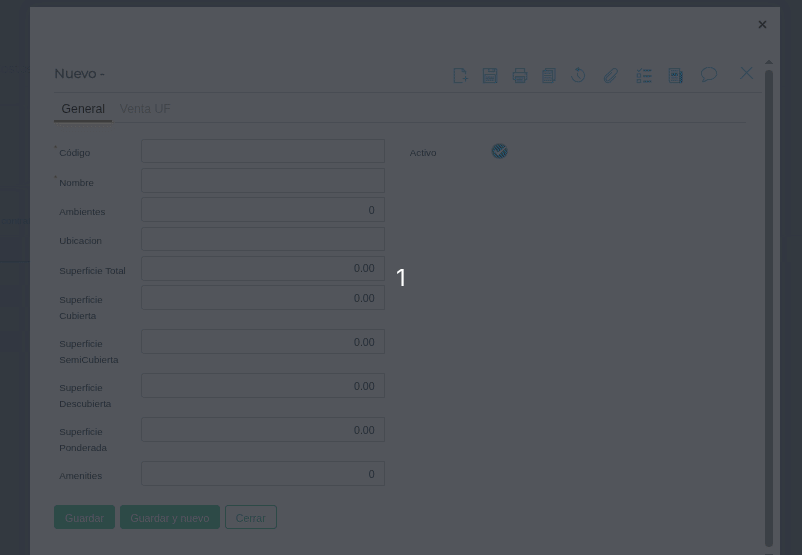802x555 pixels.
Task: Click the printer icon in toolbar
Action: [520, 75]
